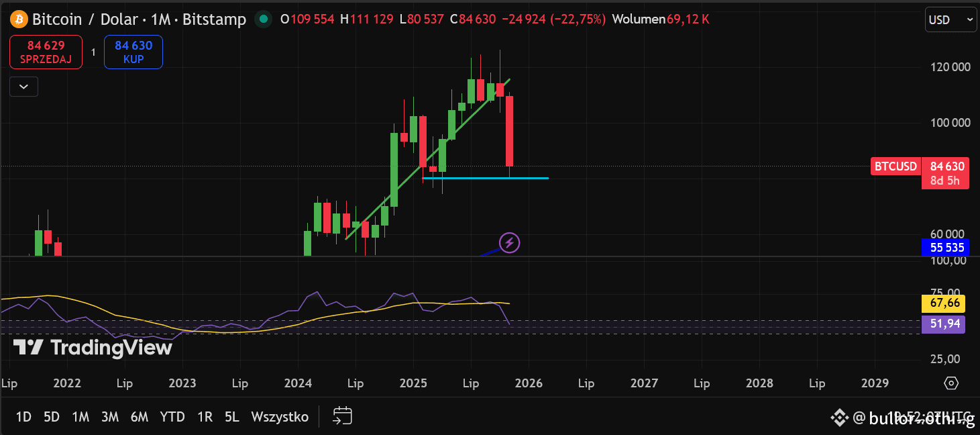Click the blue KUP 84 630 button
The width and height of the screenshot is (980, 435).
(133, 52)
